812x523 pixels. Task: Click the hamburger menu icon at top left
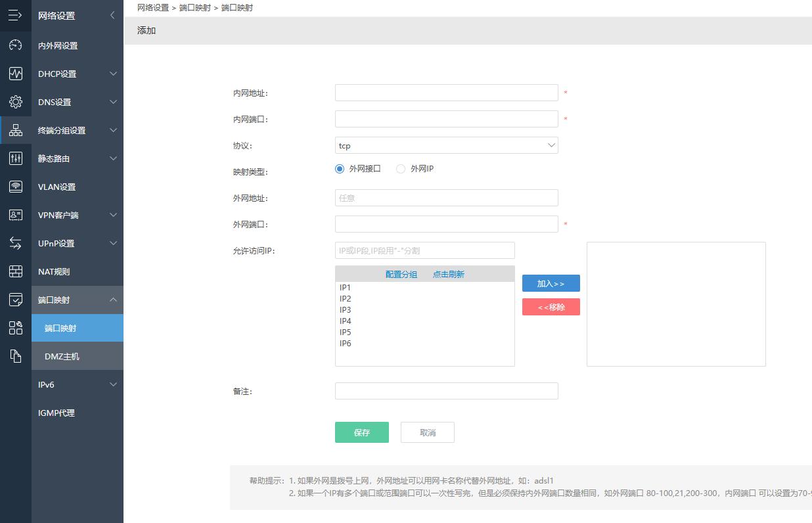[x=16, y=15]
